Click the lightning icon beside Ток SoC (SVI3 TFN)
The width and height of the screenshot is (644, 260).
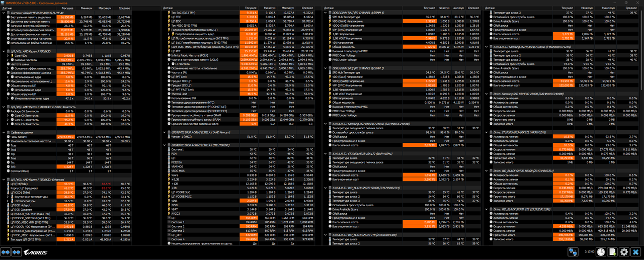(168, 13)
